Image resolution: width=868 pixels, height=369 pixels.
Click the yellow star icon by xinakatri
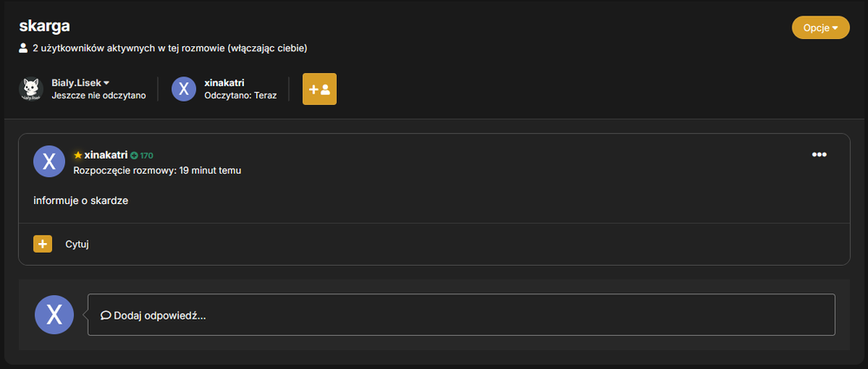click(x=78, y=155)
